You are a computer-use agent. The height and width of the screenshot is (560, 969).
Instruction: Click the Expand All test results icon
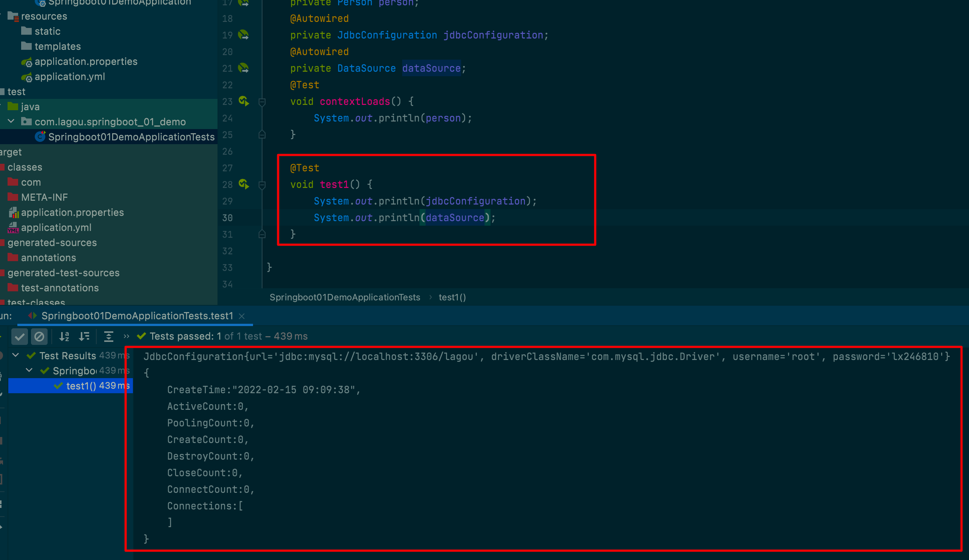tap(109, 336)
